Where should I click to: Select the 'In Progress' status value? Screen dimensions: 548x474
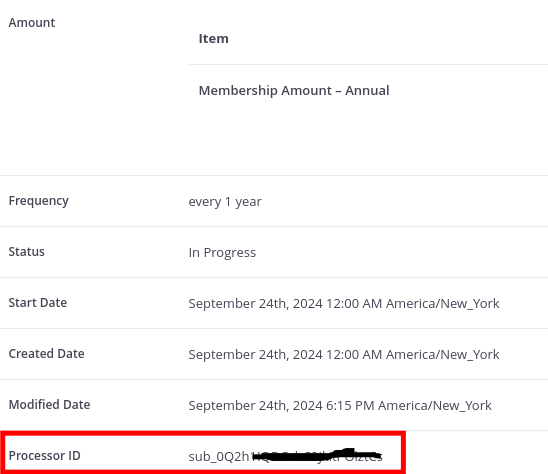click(x=222, y=253)
